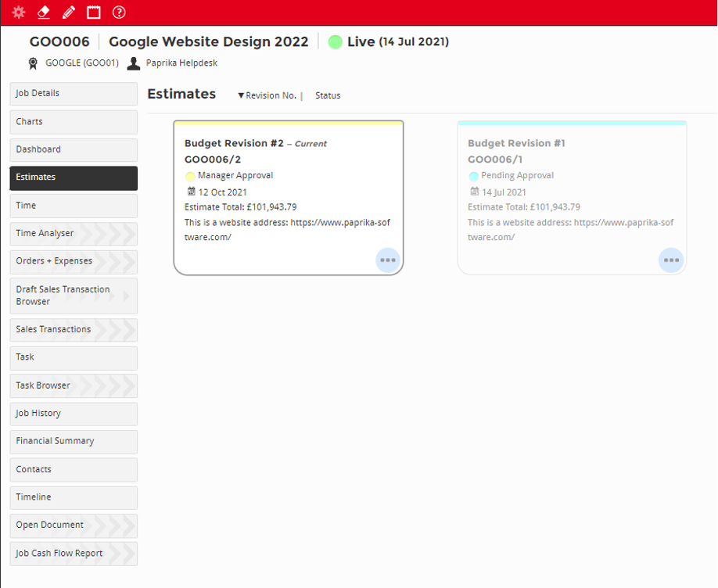Go to Orders + Expenses
Image resolution: width=718 pixels, height=588 pixels.
click(x=74, y=261)
